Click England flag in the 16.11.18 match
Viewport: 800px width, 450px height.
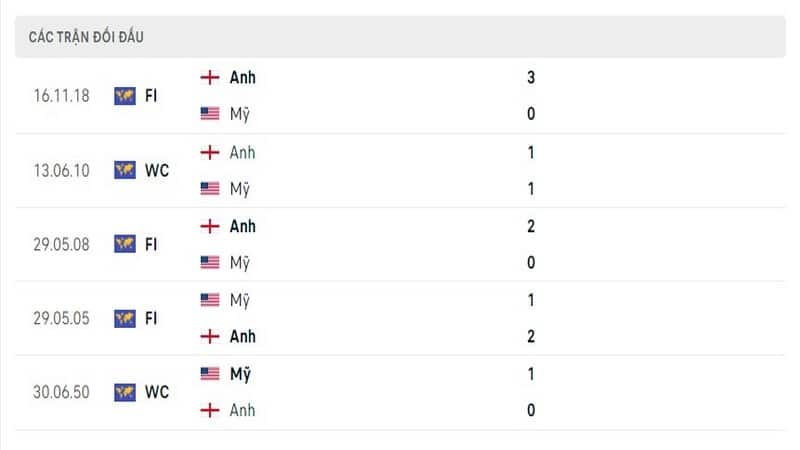pos(210,78)
